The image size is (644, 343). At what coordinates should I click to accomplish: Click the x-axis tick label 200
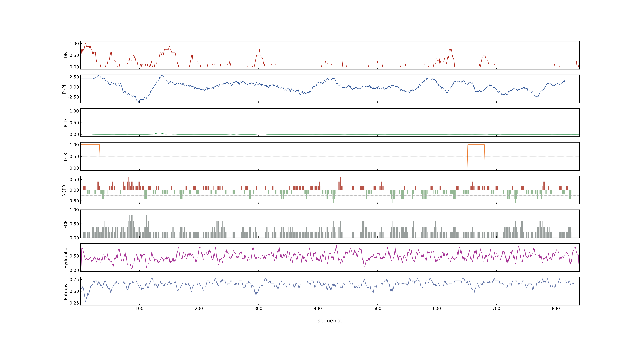pyautogui.click(x=199, y=309)
